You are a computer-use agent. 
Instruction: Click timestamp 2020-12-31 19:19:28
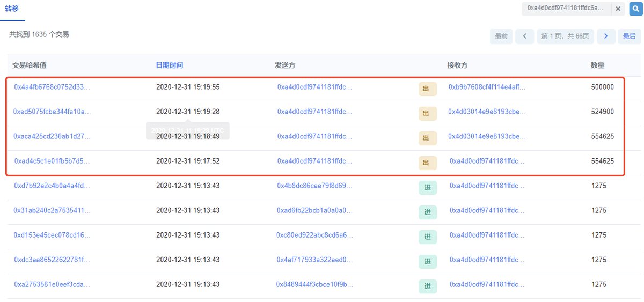[188, 112]
